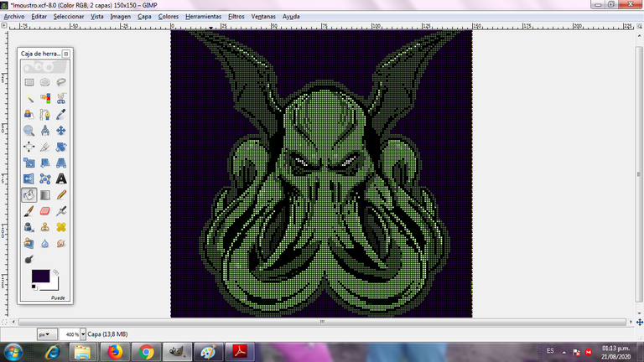Open the Herramientas menu

tap(203, 17)
